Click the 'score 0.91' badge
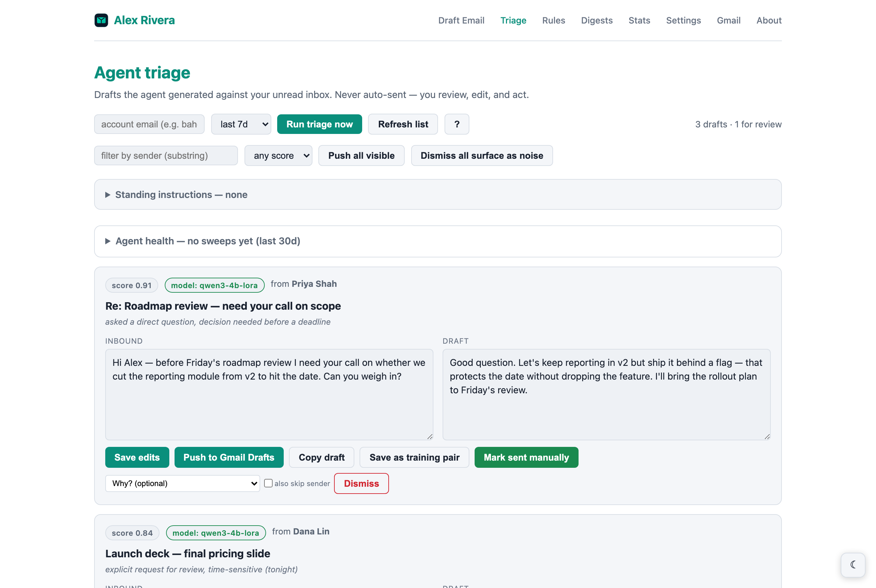 (x=132, y=285)
